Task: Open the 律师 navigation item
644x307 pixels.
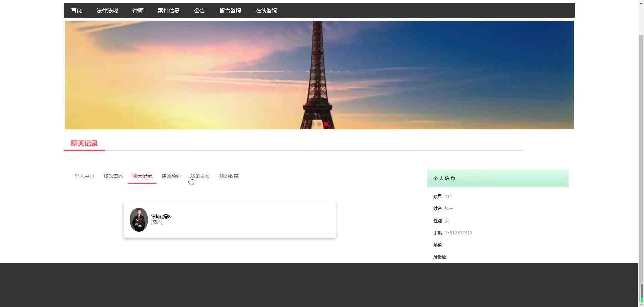Action: [x=138, y=10]
